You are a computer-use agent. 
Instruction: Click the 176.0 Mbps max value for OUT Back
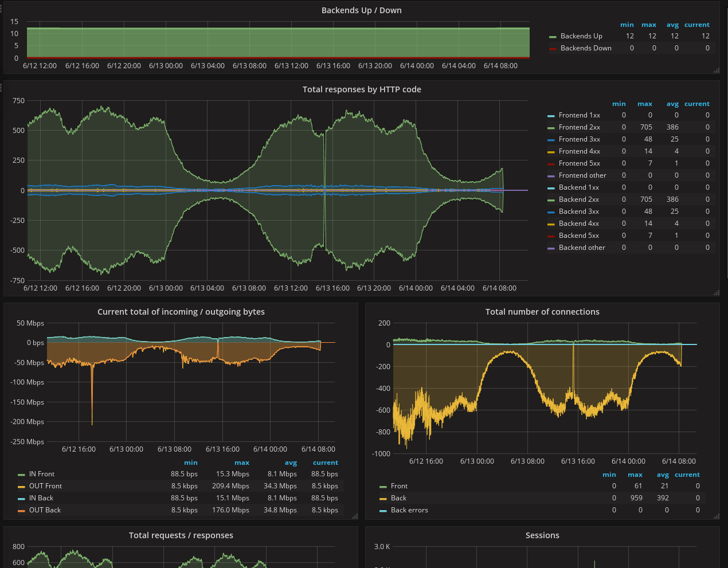[230, 510]
